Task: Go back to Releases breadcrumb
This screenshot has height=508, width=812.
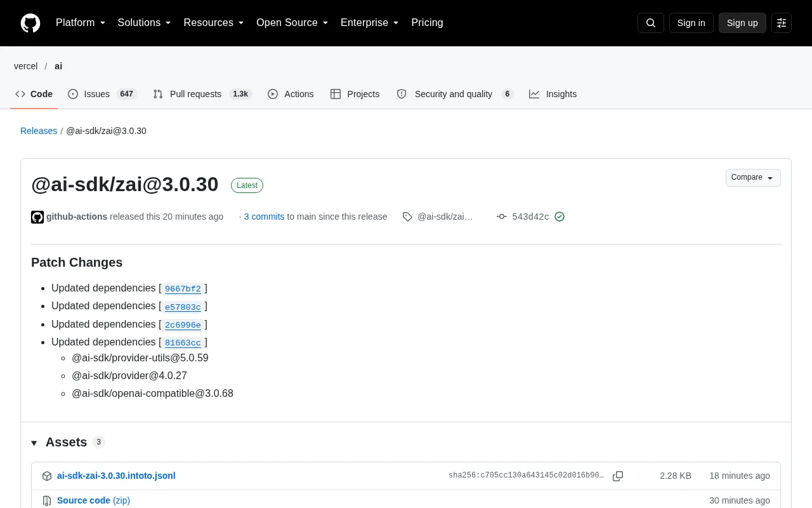Action: point(39,131)
